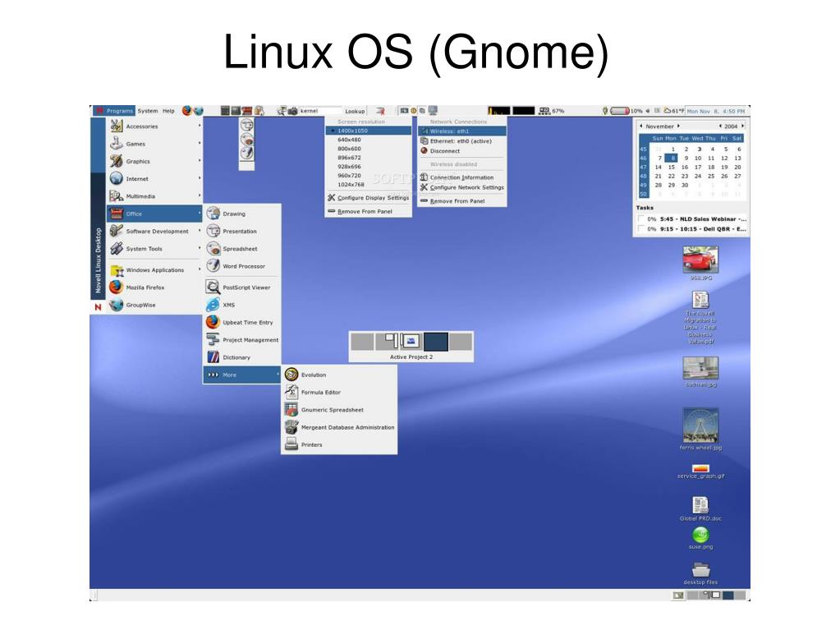Open the Global PRD.doc desktop file
The width and height of the screenshot is (840, 630).
(700, 509)
